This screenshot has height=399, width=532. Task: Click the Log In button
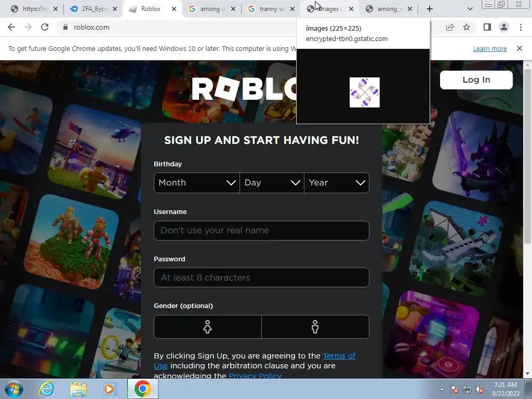476,79
